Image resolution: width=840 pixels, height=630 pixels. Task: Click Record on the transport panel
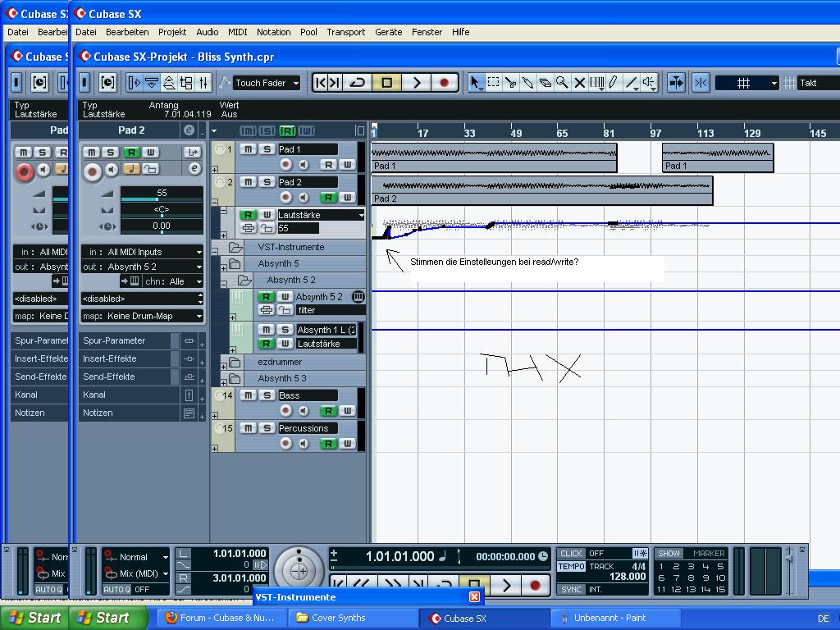coord(535,586)
